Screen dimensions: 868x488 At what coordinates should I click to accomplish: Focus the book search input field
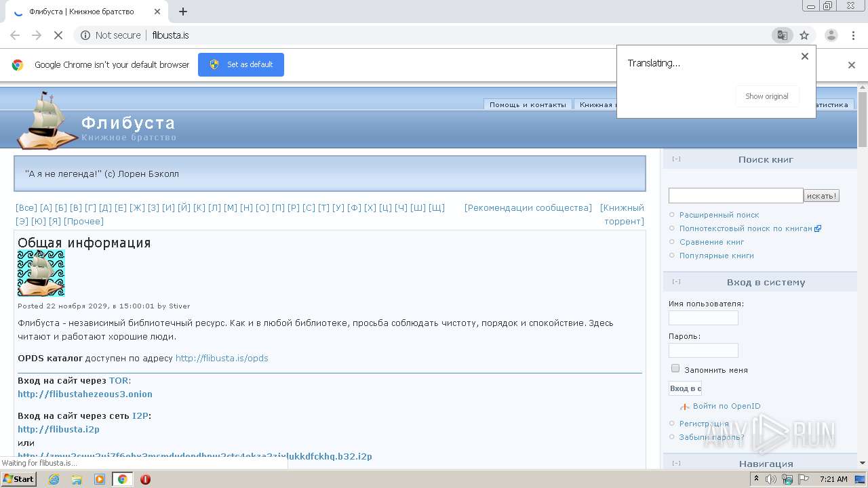pyautogui.click(x=736, y=196)
